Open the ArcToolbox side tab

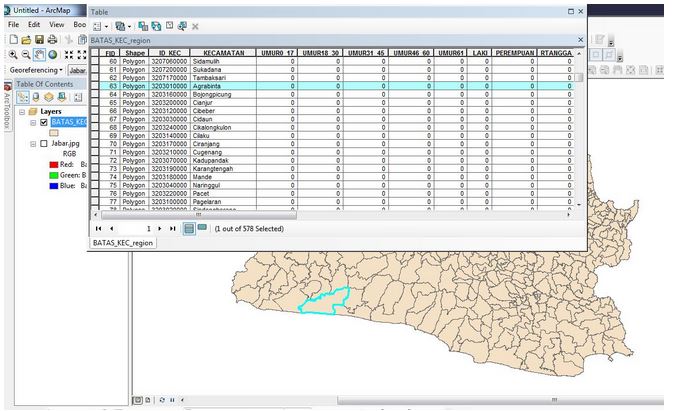point(7,107)
